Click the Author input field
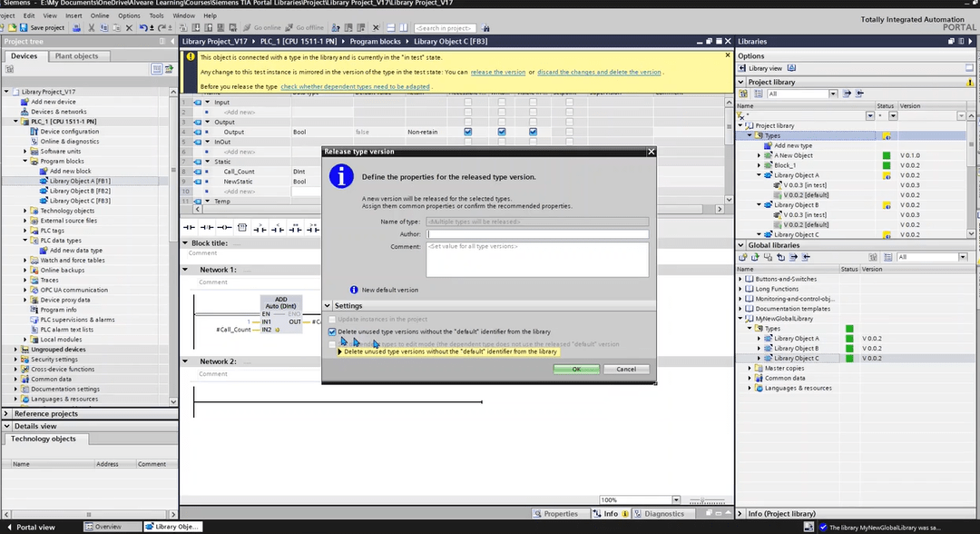980x534 pixels. click(x=537, y=234)
